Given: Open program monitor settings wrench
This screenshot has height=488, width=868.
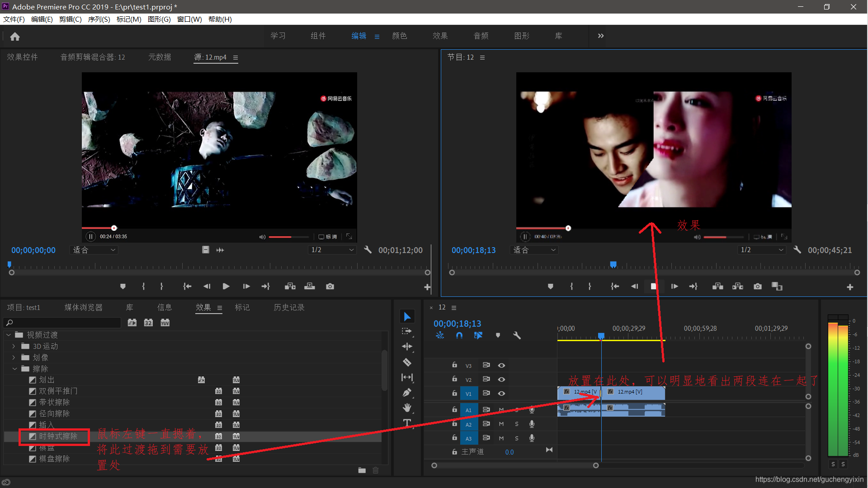Looking at the screenshot, I should coord(797,250).
